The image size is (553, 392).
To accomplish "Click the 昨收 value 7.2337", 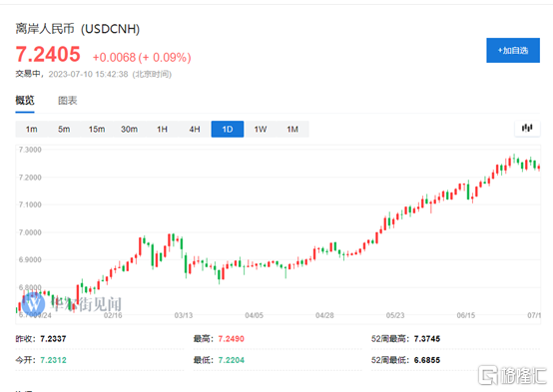I will 53,339.
